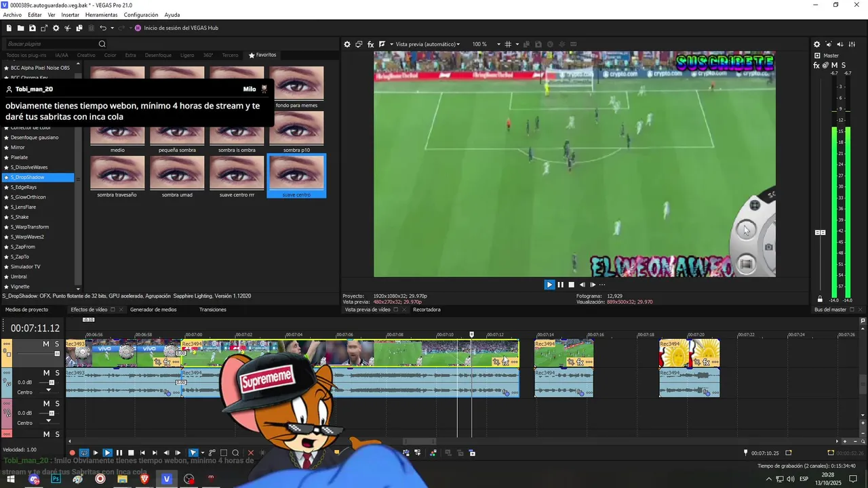This screenshot has height=488, width=868.
Task: Copy selection with the toolbar copy icon
Action: click(x=79, y=28)
